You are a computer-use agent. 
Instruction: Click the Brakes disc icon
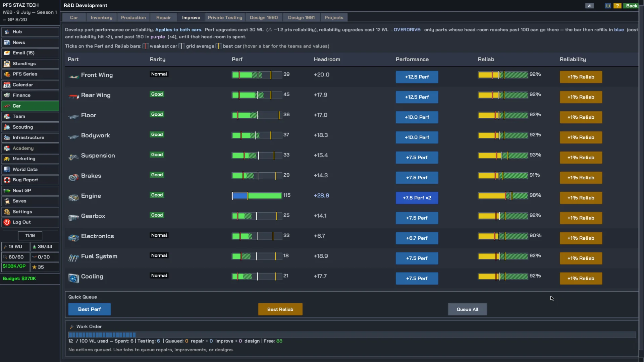tap(73, 177)
